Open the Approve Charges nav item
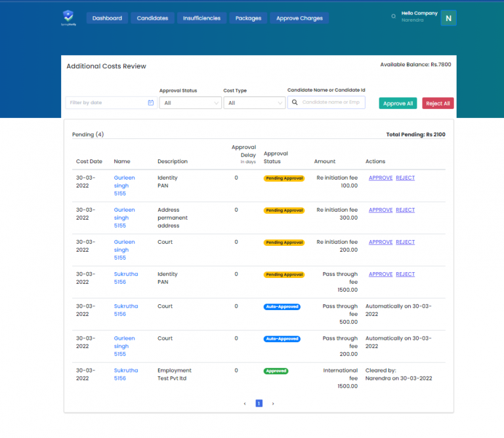The width and height of the screenshot is (504, 438). point(299,18)
